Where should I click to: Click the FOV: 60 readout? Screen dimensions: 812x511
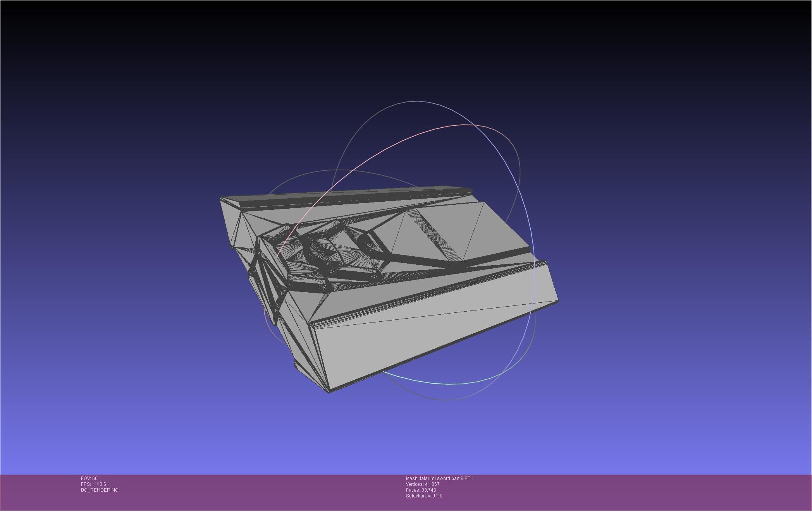[x=89, y=478]
